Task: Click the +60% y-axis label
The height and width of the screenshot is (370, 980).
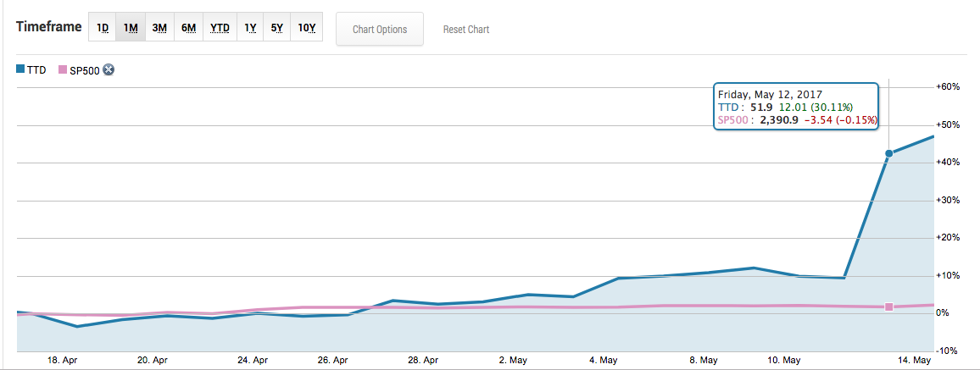Action: tap(947, 87)
